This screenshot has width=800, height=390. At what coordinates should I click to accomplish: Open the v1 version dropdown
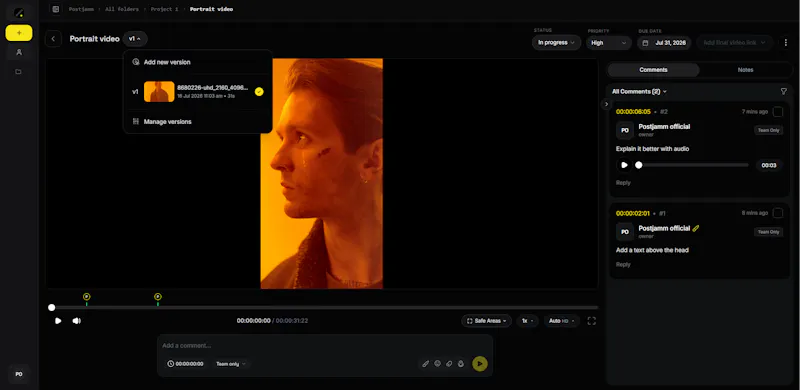pyautogui.click(x=135, y=39)
